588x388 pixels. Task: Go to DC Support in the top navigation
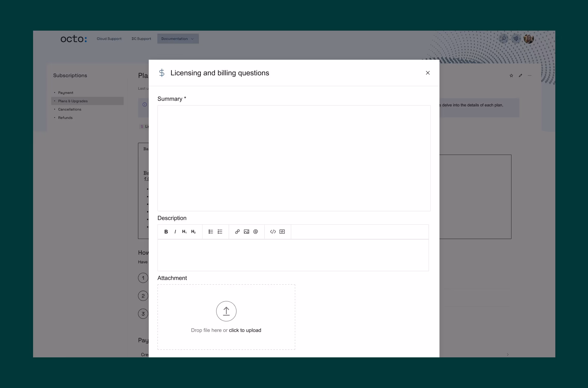[141, 39]
